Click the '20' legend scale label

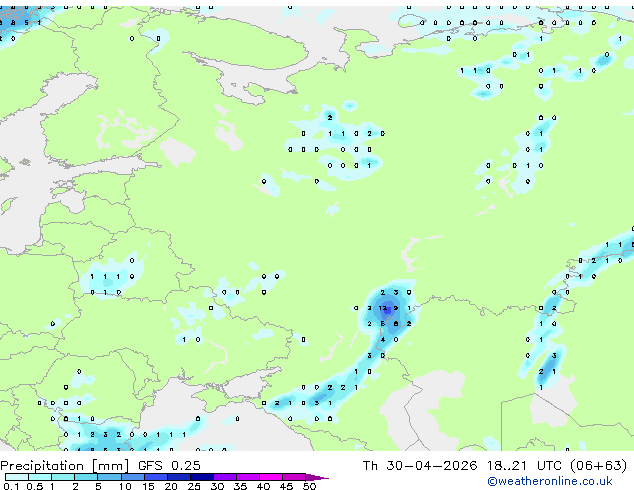[x=171, y=486]
